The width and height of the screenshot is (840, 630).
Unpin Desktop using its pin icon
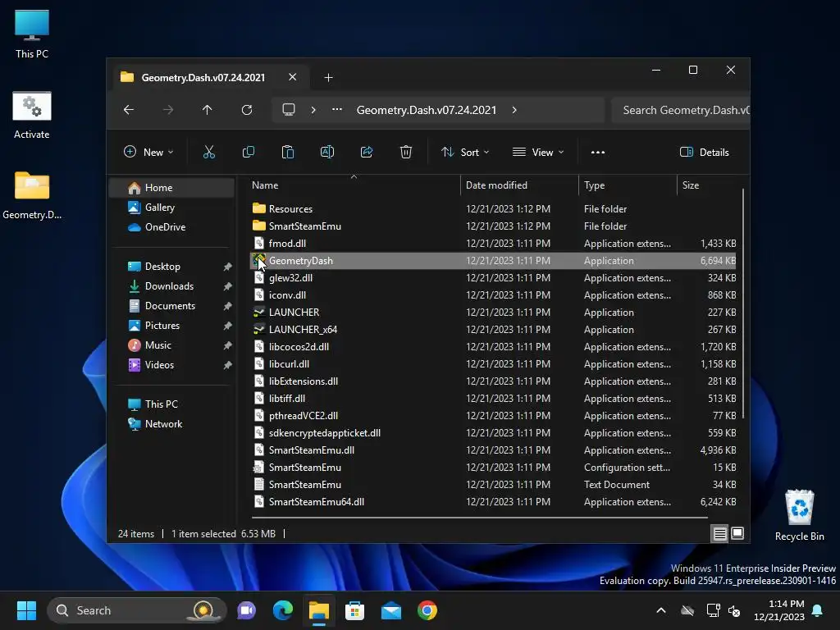[228, 267]
